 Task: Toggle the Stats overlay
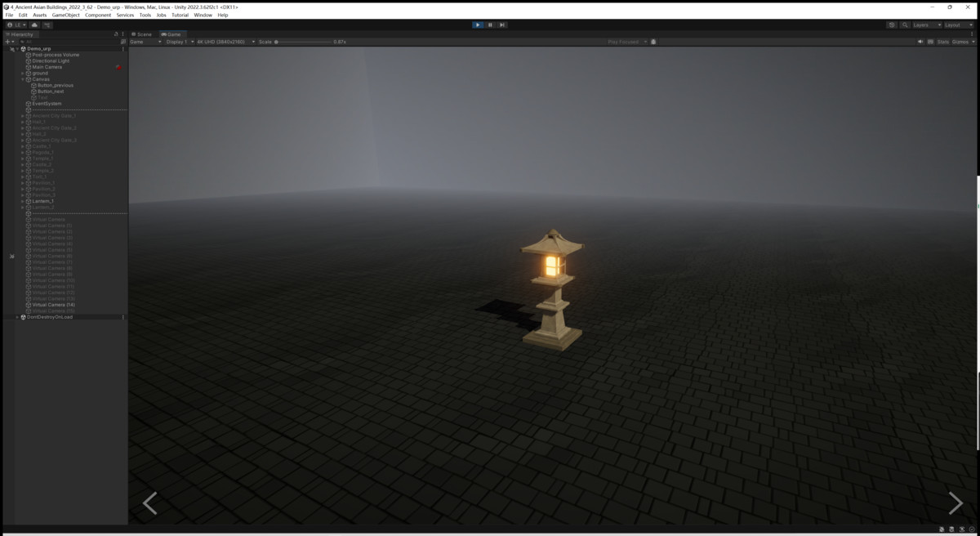(942, 42)
